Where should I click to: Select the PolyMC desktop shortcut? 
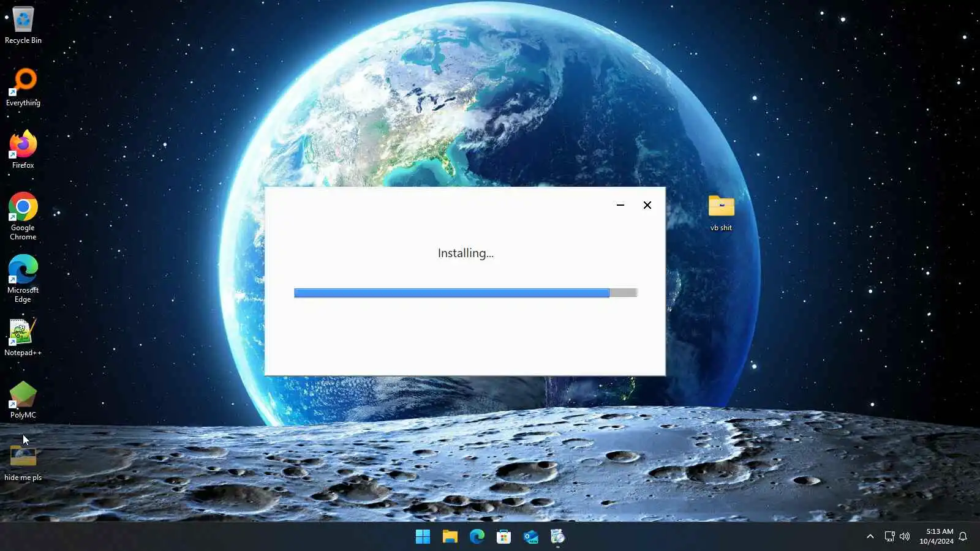23,400
